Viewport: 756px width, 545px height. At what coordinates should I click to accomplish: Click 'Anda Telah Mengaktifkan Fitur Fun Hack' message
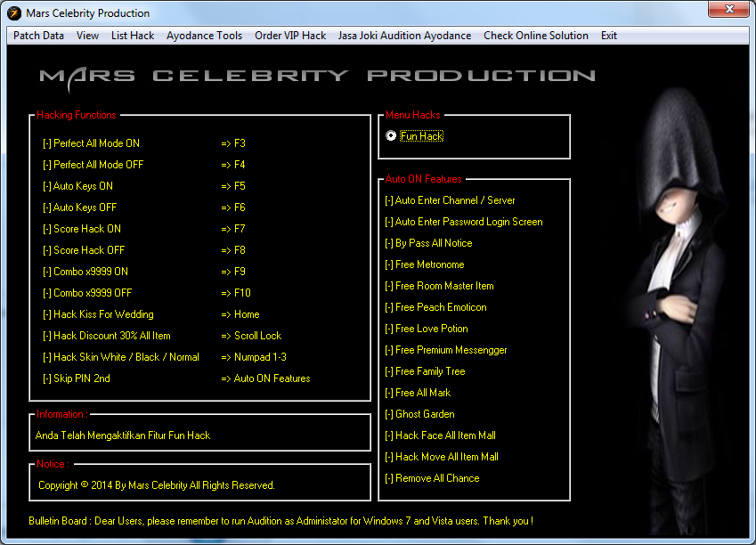point(123,435)
